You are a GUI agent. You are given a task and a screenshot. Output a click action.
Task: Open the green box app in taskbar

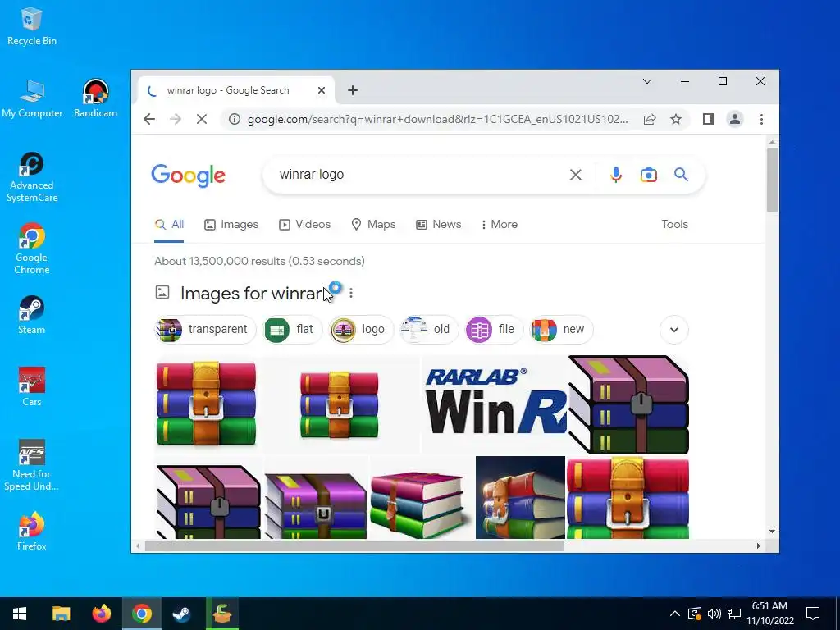click(x=221, y=614)
